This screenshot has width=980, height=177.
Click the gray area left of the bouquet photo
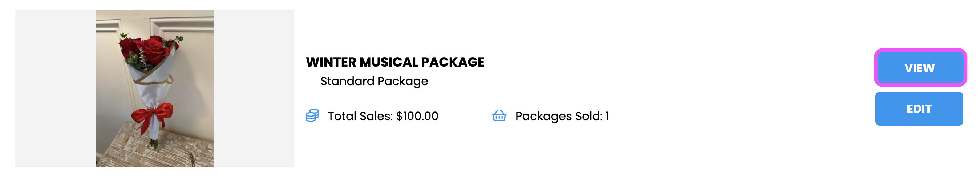pos(56,88)
